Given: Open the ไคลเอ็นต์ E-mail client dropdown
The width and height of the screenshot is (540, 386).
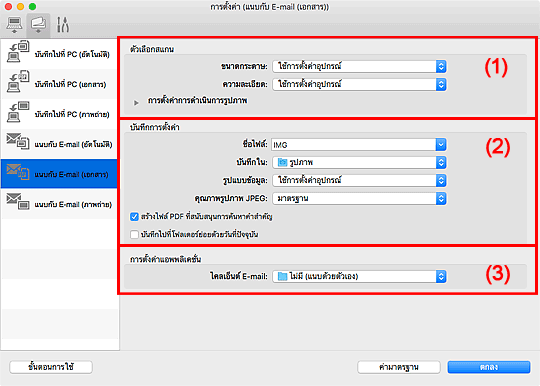Looking at the screenshot, I should (359, 276).
